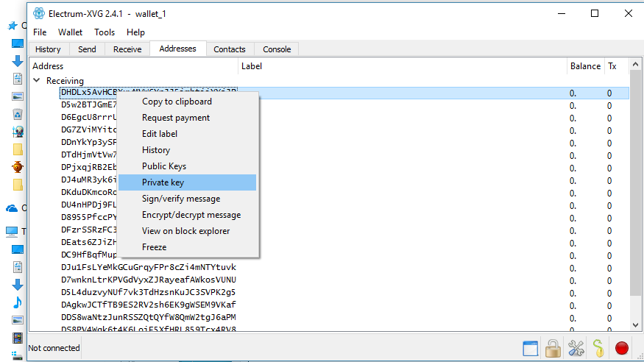644x362 pixels.
Task: Open preferences via wrench and screwdriver icon
Action: coord(576,349)
